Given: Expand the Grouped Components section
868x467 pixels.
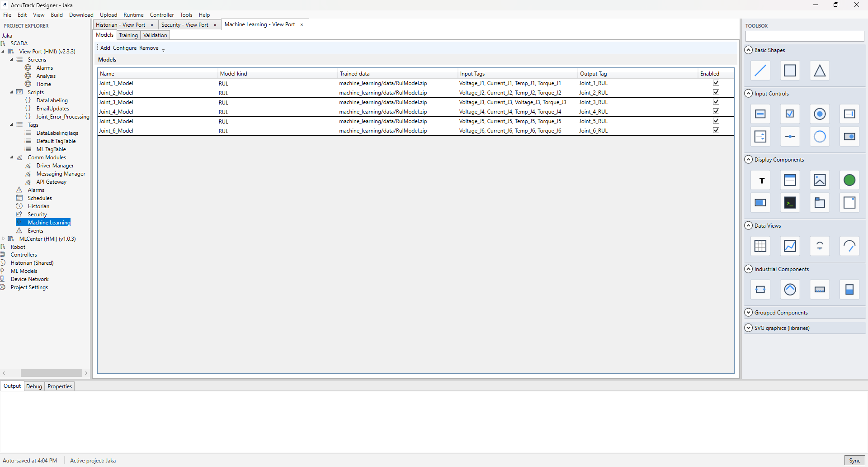Looking at the screenshot, I should pos(749,313).
